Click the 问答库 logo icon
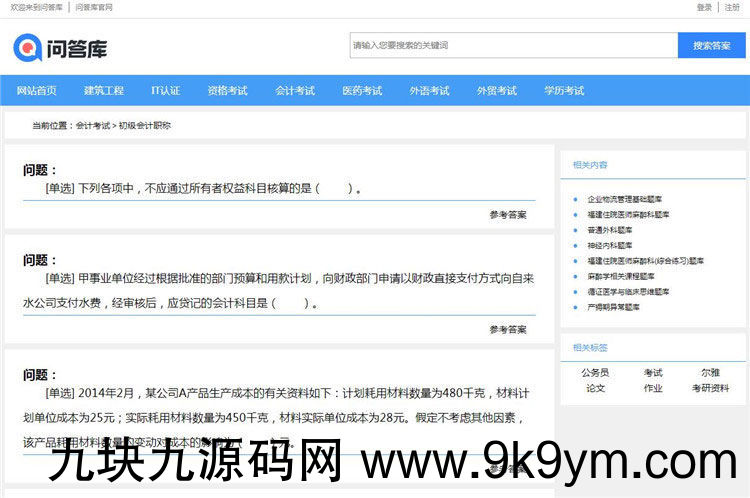 click(x=27, y=47)
